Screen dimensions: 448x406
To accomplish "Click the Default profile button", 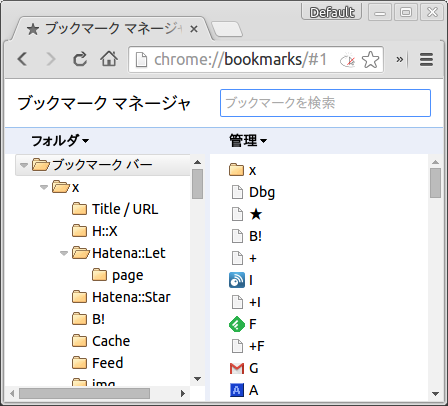I will coord(332,12).
